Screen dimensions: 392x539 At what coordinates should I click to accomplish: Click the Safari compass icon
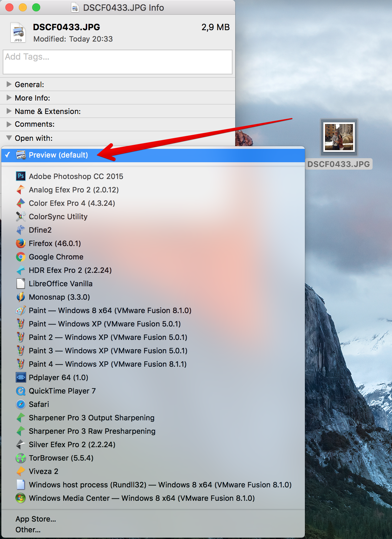pos(21,404)
